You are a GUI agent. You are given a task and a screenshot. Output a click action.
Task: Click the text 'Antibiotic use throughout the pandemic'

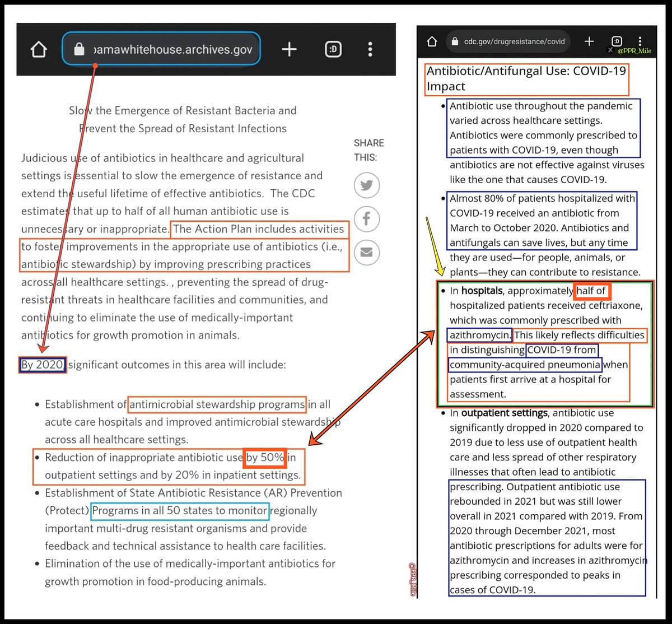click(541, 106)
